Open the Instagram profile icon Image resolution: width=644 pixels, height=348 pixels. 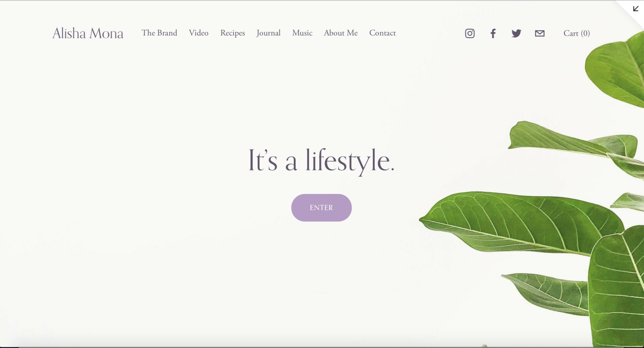coord(470,33)
